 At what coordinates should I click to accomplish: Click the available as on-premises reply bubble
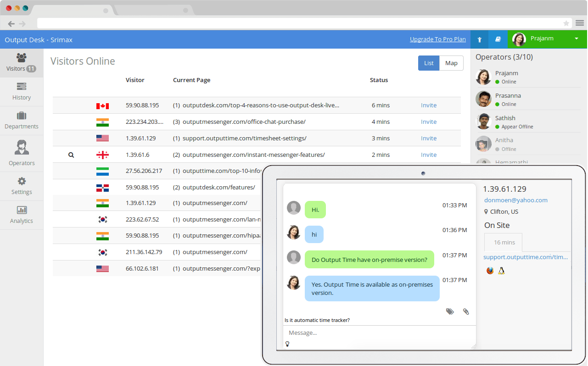(x=372, y=288)
